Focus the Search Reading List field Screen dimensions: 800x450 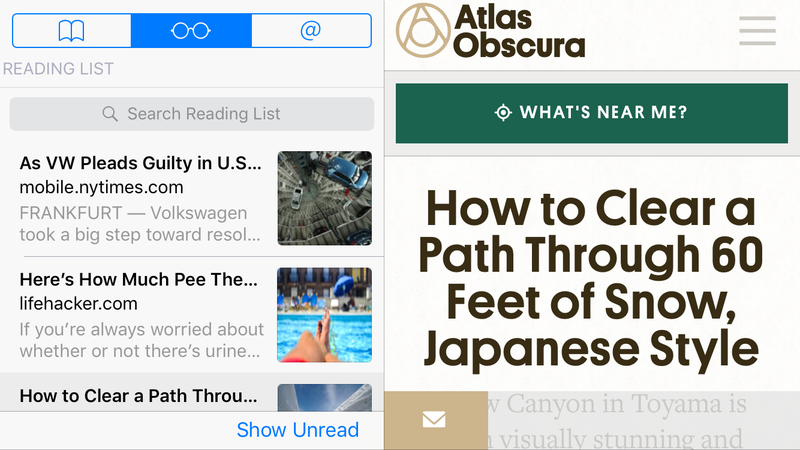(x=192, y=114)
